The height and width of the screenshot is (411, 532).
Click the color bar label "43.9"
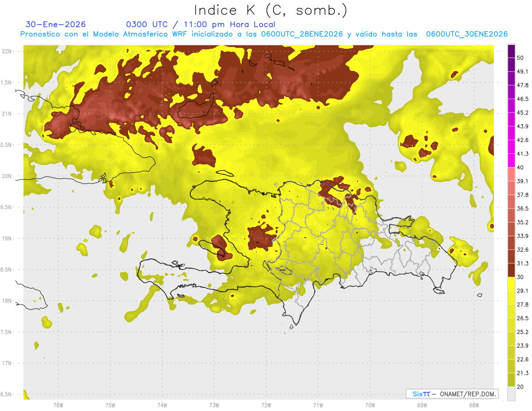click(523, 126)
